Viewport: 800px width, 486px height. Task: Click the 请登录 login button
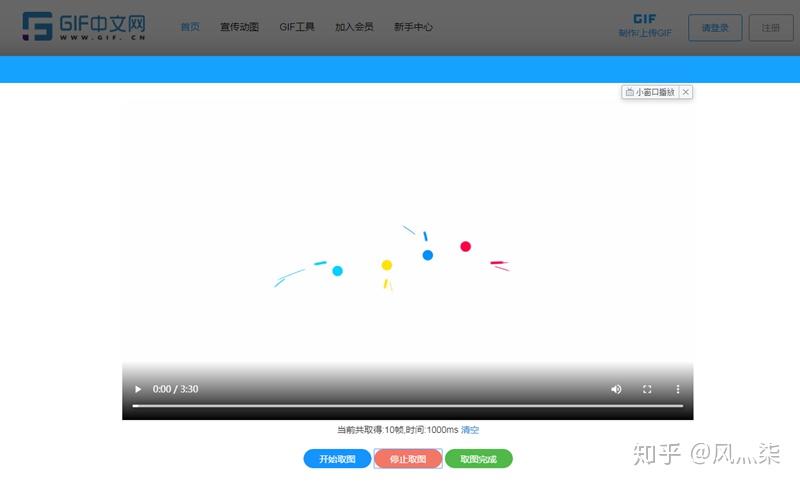[715, 28]
